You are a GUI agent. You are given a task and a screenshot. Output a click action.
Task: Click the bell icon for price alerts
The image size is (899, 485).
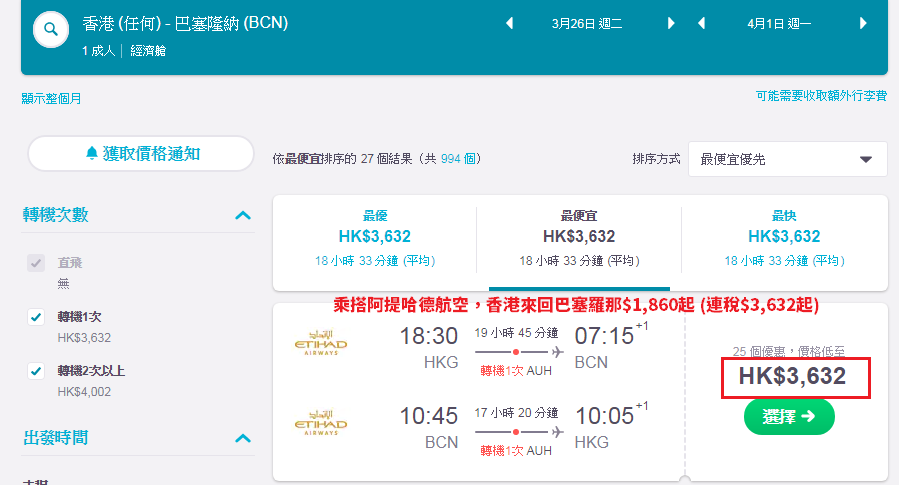click(92, 153)
